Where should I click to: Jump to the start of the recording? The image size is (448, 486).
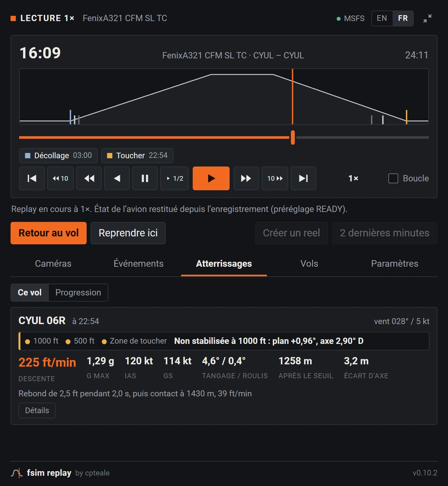click(32, 178)
